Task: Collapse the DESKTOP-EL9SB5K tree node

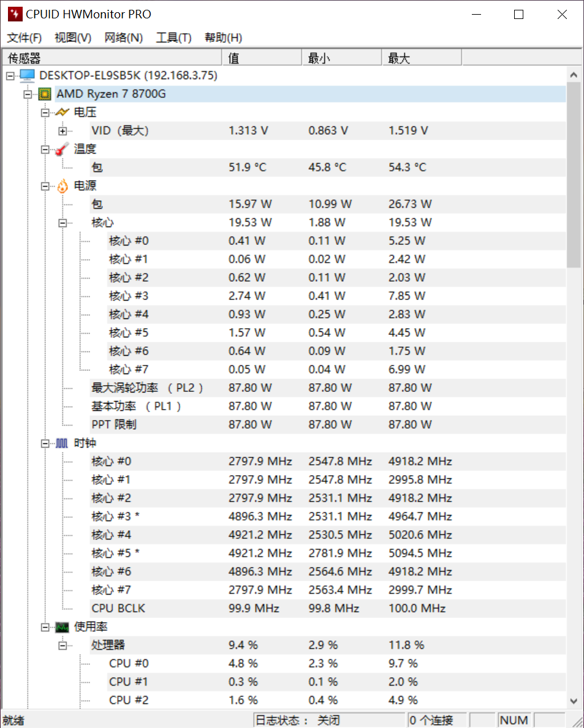Action: (x=10, y=76)
